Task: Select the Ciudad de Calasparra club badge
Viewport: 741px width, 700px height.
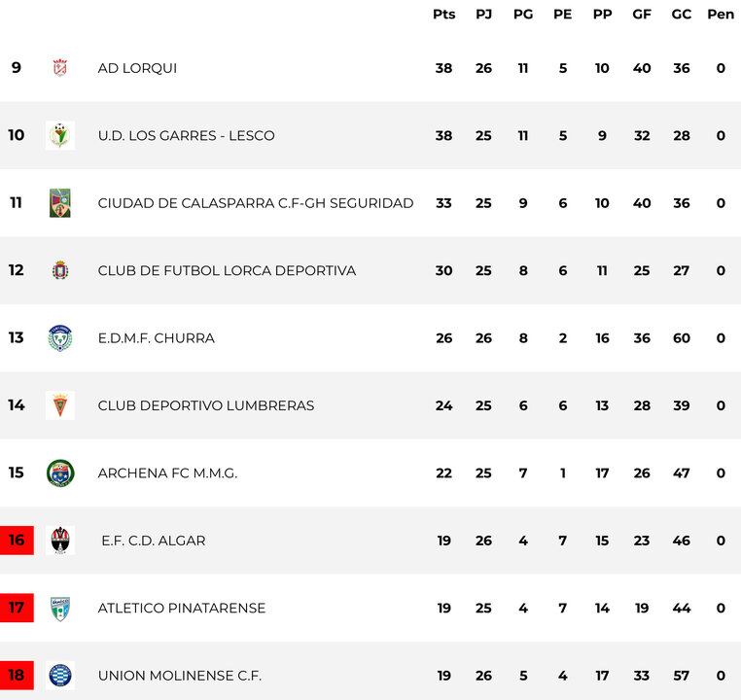Action: 60,203
